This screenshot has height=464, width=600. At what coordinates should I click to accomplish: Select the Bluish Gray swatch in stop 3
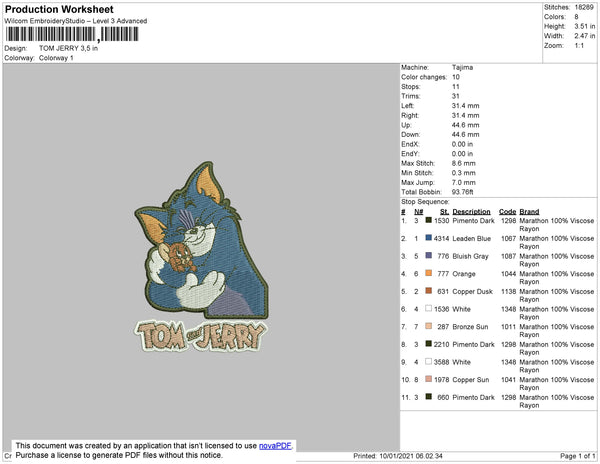(429, 256)
